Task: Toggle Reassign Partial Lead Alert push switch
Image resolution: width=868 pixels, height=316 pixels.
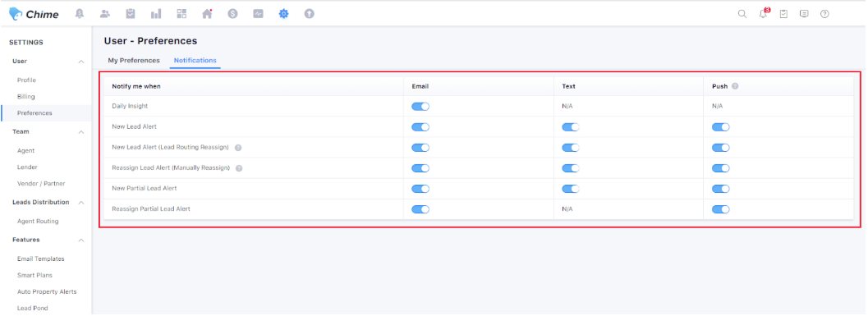Action: [x=721, y=209]
